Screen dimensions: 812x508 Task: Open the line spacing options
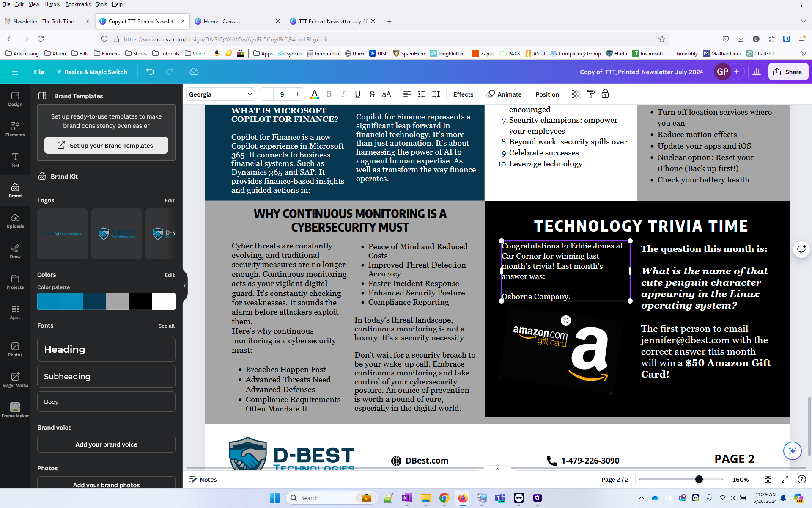pyautogui.click(x=436, y=94)
